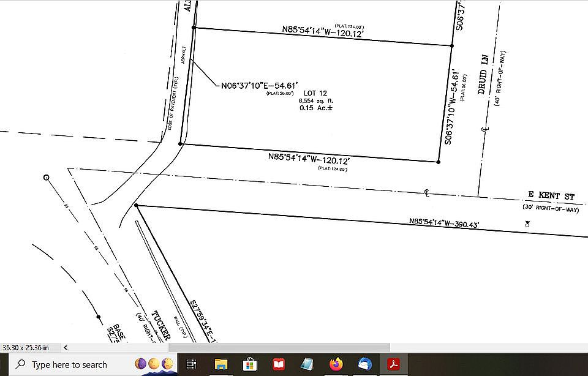Click the N06°37'10"E-54.61' bearing label
Image resolution: width=588 pixels, height=376 pixels.
pyautogui.click(x=260, y=86)
